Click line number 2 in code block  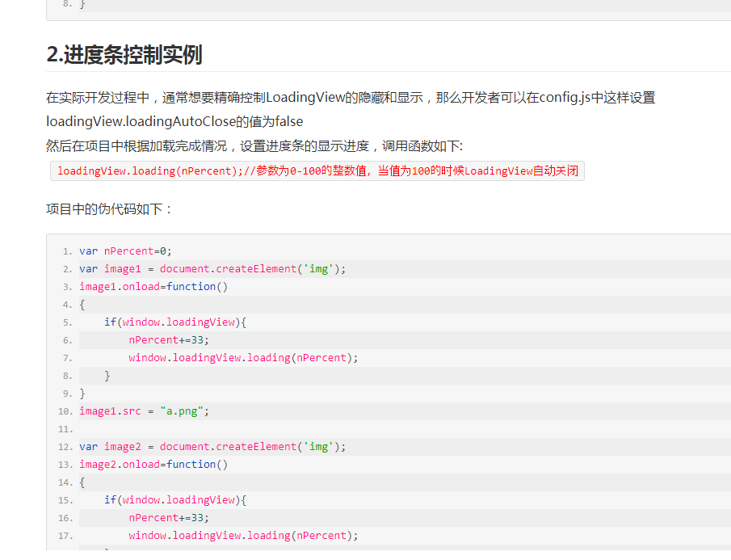(x=68, y=269)
